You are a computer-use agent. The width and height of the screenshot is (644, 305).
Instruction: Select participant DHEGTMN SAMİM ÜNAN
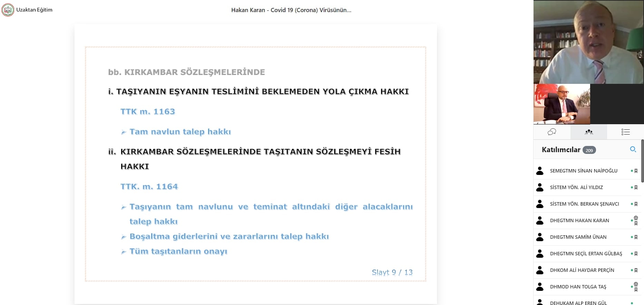[587, 237]
